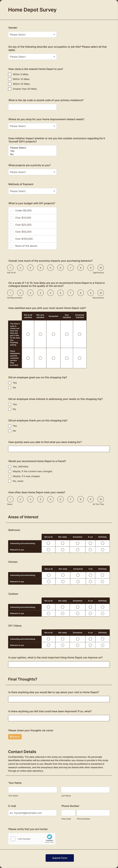Open the occupation or job title dropdown
This screenshot has width=118, height=868.
pyautogui.click(x=32, y=57)
